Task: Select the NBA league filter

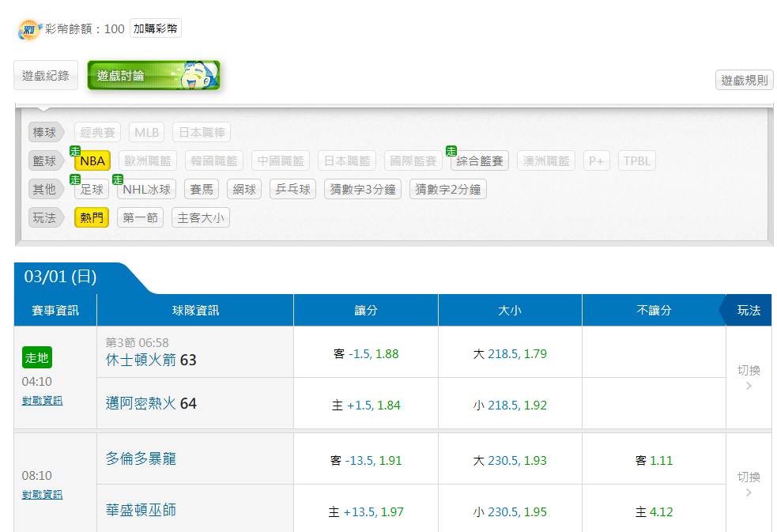Action: click(x=92, y=161)
